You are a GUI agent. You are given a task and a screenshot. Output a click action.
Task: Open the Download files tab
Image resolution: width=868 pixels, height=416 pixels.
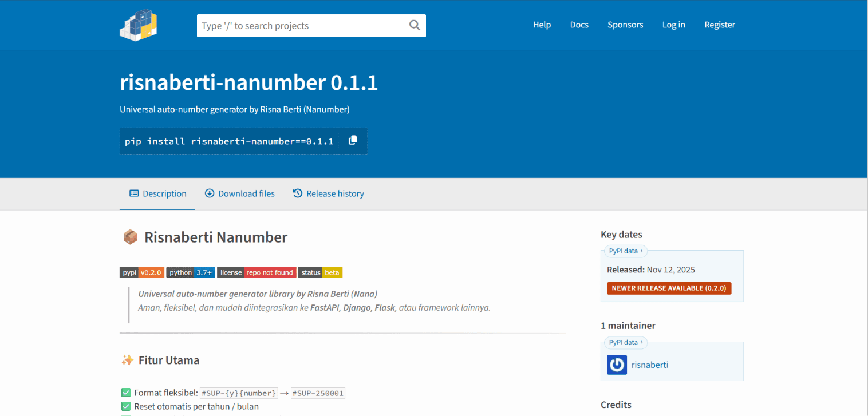pyautogui.click(x=240, y=194)
